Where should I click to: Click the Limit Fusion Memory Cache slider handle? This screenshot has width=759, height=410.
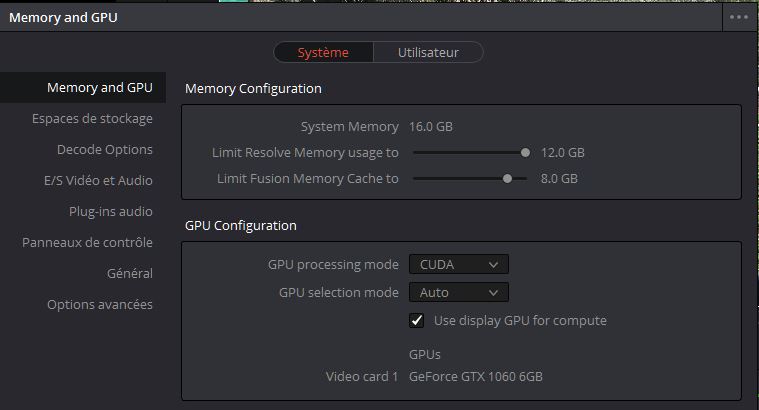pos(508,179)
